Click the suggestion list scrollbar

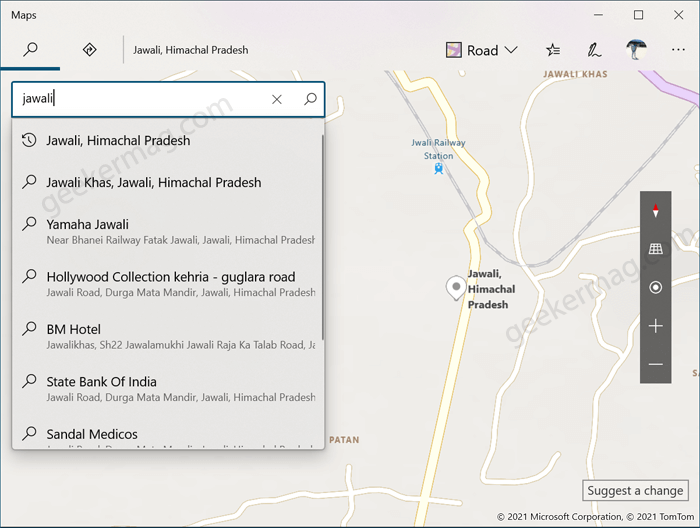[322, 237]
